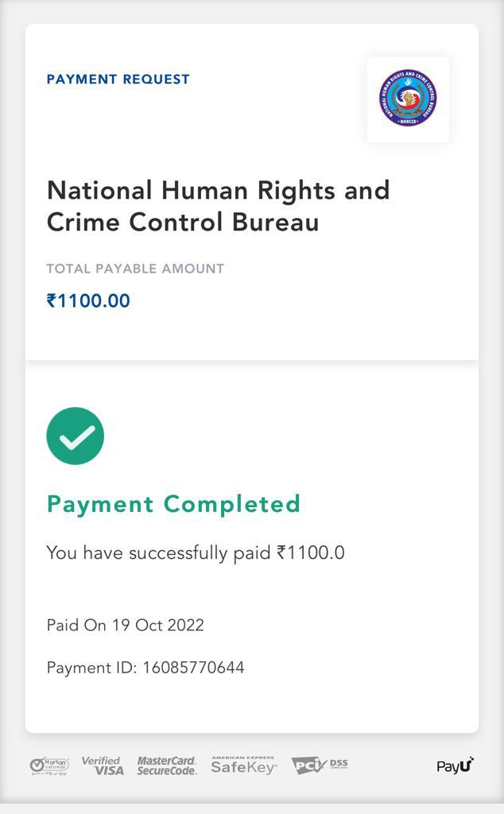Click the Payment Completed heading

point(173,504)
